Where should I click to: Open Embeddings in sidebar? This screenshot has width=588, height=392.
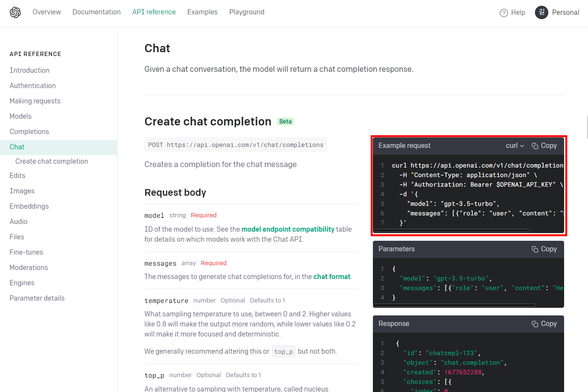coord(29,206)
